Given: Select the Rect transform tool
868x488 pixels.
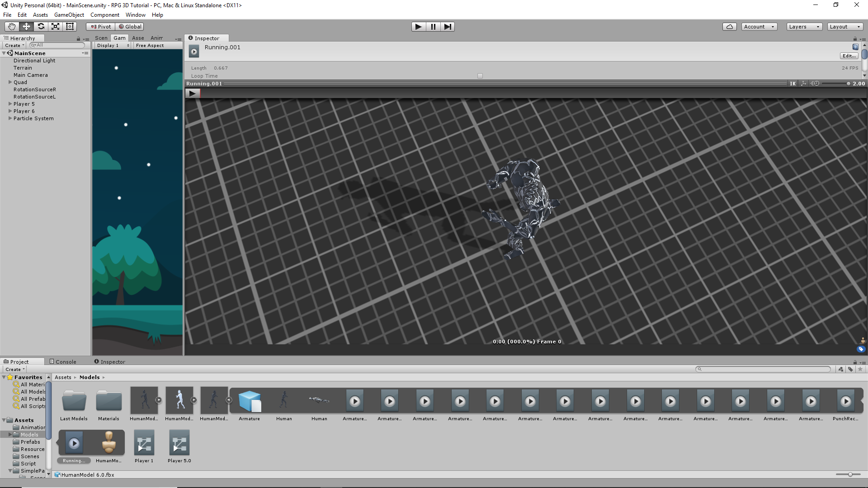Looking at the screenshot, I should [70, 27].
